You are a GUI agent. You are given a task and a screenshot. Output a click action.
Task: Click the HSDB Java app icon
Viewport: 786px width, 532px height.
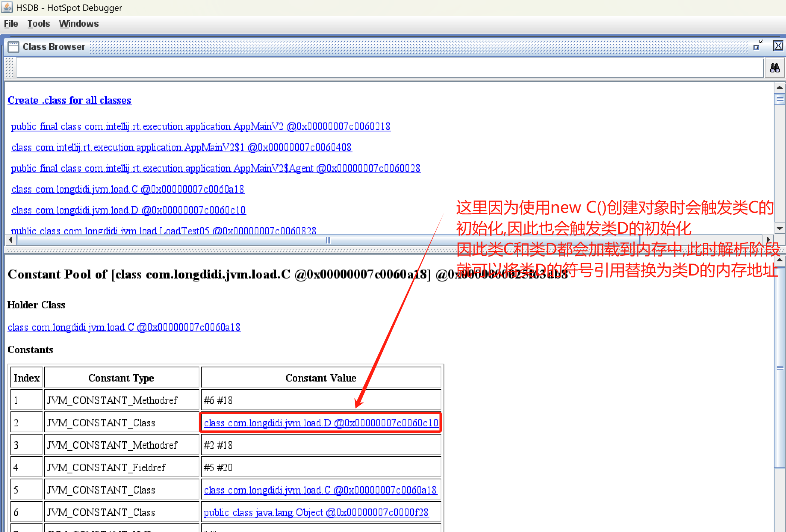[7, 7]
